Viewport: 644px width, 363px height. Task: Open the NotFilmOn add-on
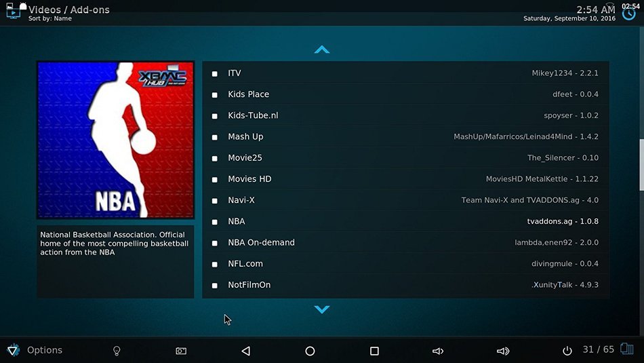pyautogui.click(x=406, y=285)
